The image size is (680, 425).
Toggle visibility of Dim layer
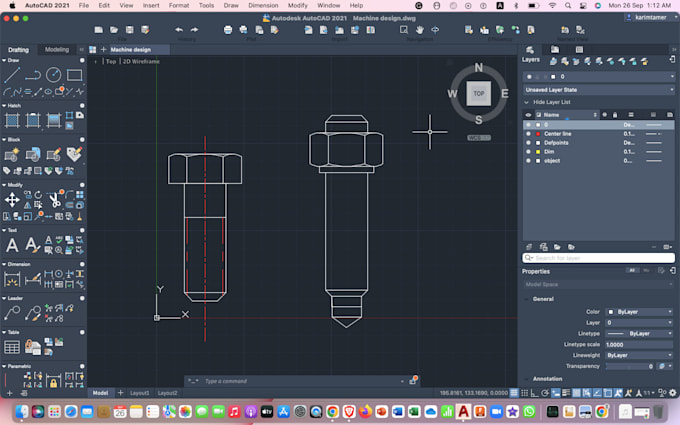click(528, 152)
